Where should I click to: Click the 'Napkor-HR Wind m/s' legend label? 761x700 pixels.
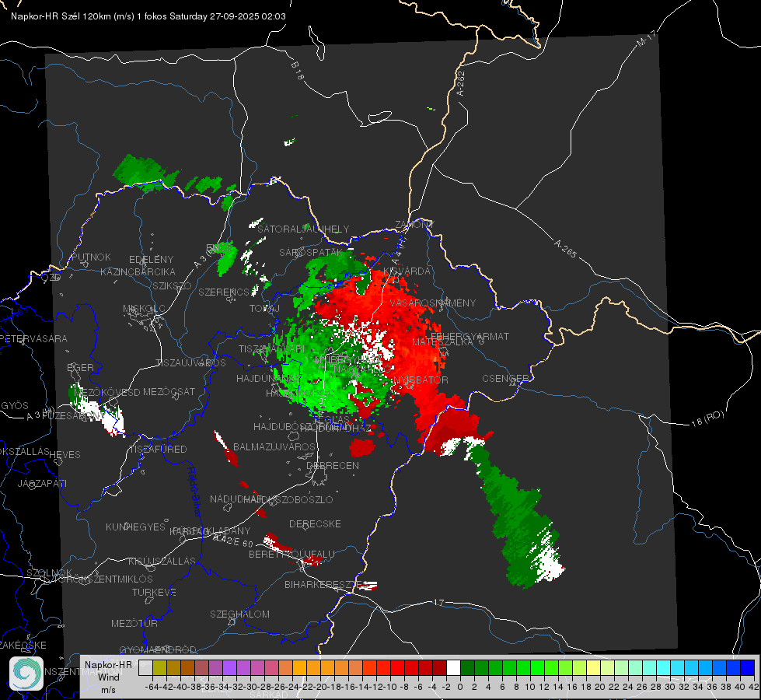(x=108, y=677)
